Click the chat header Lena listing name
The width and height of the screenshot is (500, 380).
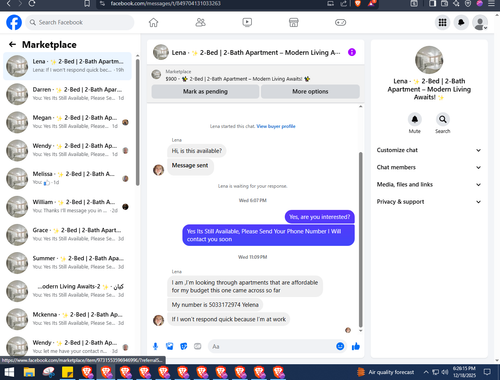[256, 53]
